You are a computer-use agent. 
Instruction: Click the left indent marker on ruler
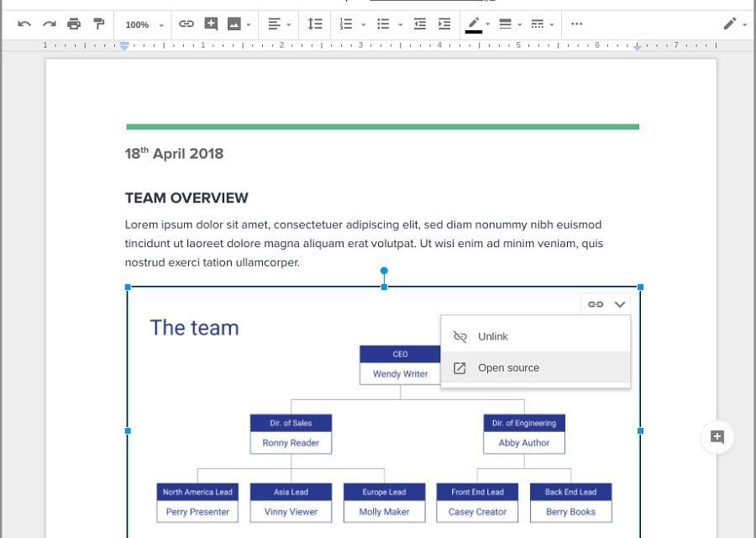click(x=124, y=46)
